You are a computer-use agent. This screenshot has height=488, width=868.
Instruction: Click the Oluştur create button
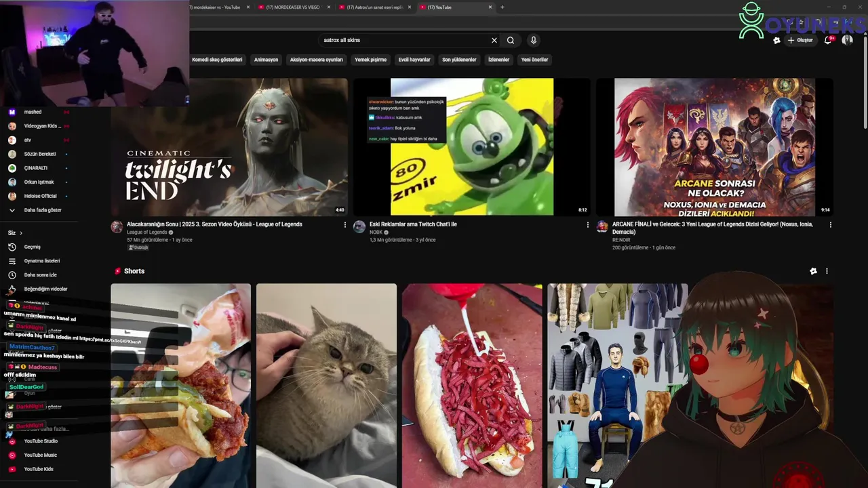click(800, 40)
